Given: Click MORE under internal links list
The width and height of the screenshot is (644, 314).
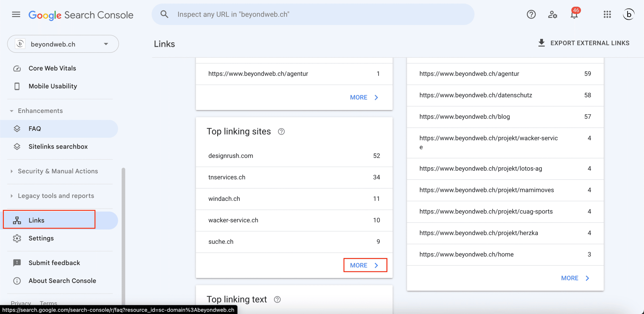Looking at the screenshot, I should pos(576,278).
